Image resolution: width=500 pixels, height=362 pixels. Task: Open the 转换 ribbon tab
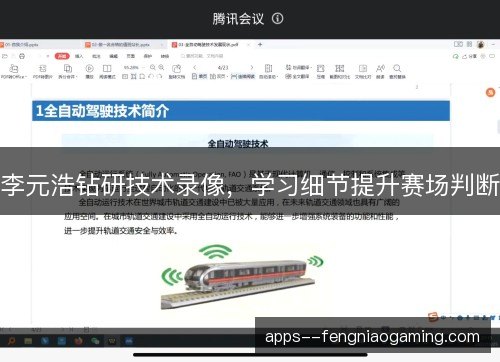coord(165,56)
